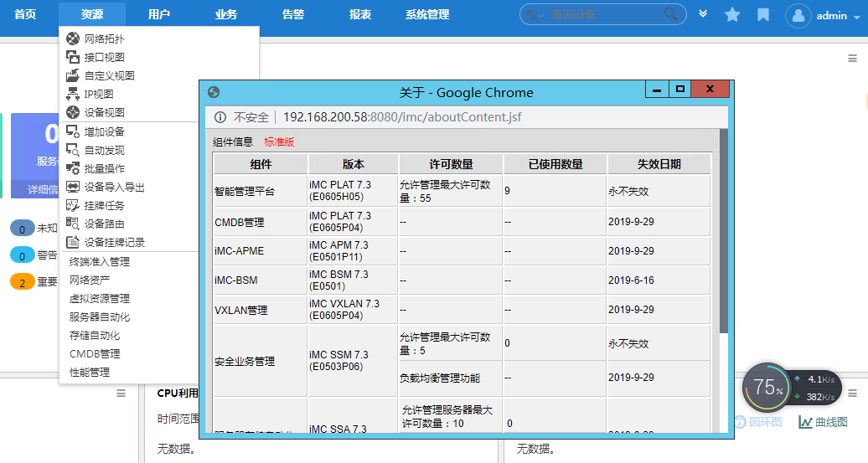
Task: Click the bookmark icon in top bar
Action: (763, 15)
